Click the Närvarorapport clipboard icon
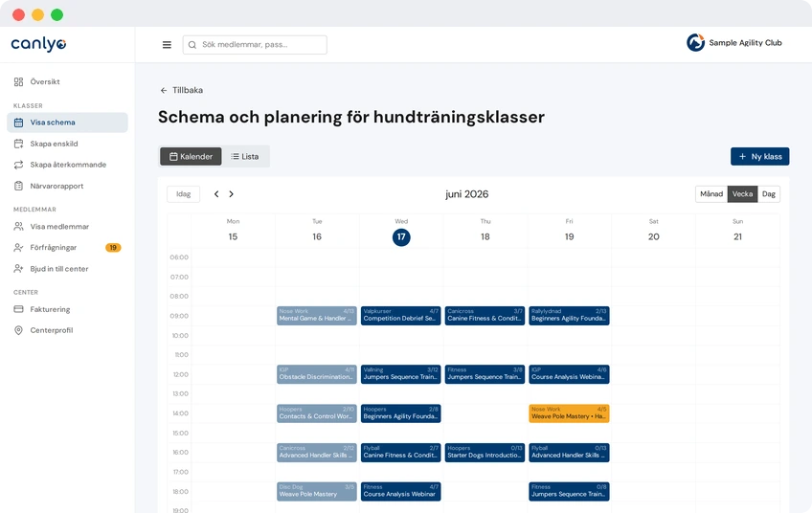812x513 pixels. click(x=18, y=186)
